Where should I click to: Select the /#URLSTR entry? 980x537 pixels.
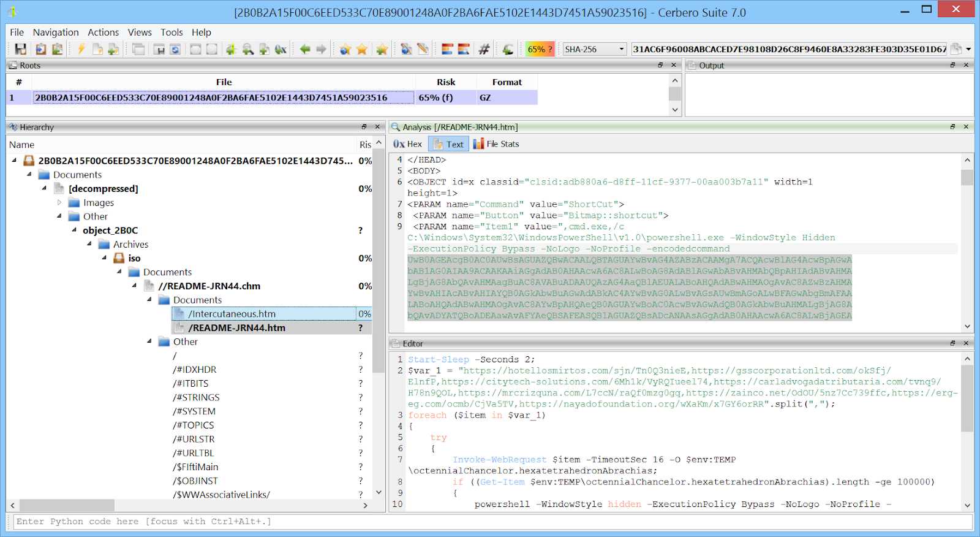pyautogui.click(x=194, y=439)
